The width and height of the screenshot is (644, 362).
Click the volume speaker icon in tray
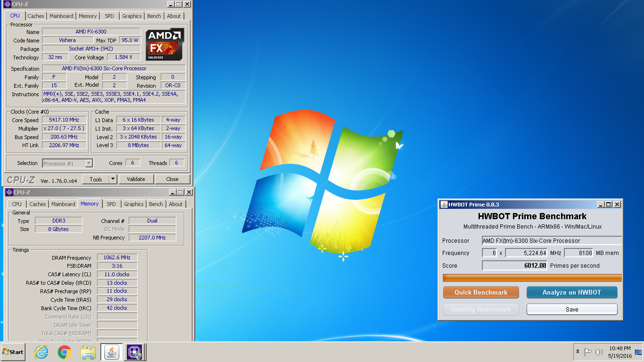(x=599, y=352)
